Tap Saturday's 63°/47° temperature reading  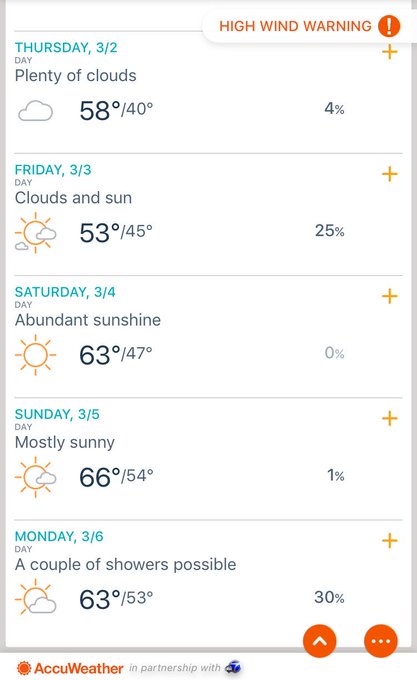(116, 355)
